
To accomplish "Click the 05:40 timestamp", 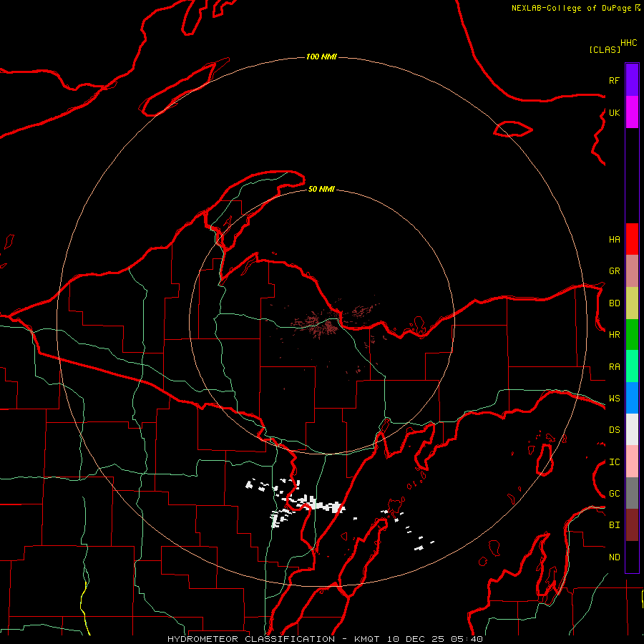I will [x=466, y=639].
